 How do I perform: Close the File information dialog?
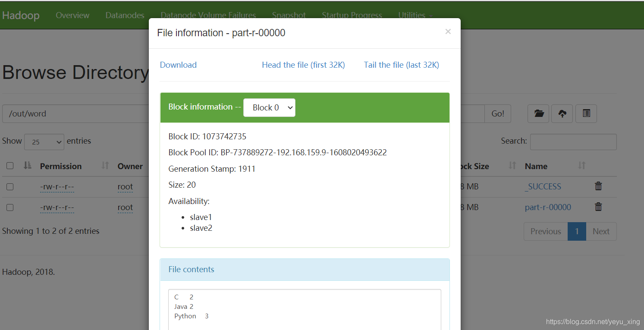448,31
